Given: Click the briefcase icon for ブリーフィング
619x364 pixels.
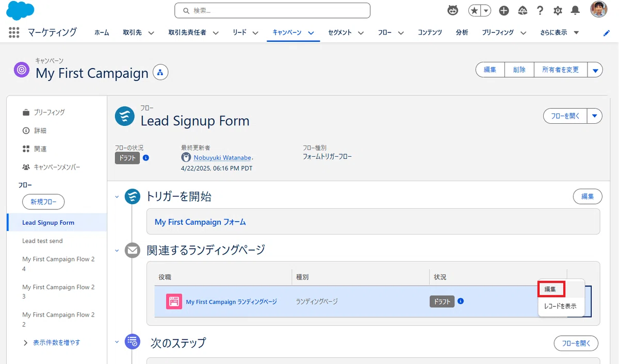Looking at the screenshot, I should coord(26,112).
